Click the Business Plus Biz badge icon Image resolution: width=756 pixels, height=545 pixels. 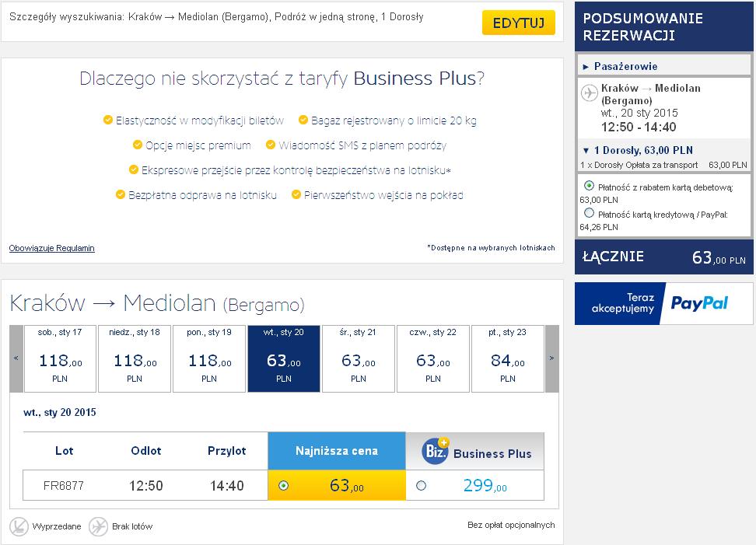[x=436, y=451]
